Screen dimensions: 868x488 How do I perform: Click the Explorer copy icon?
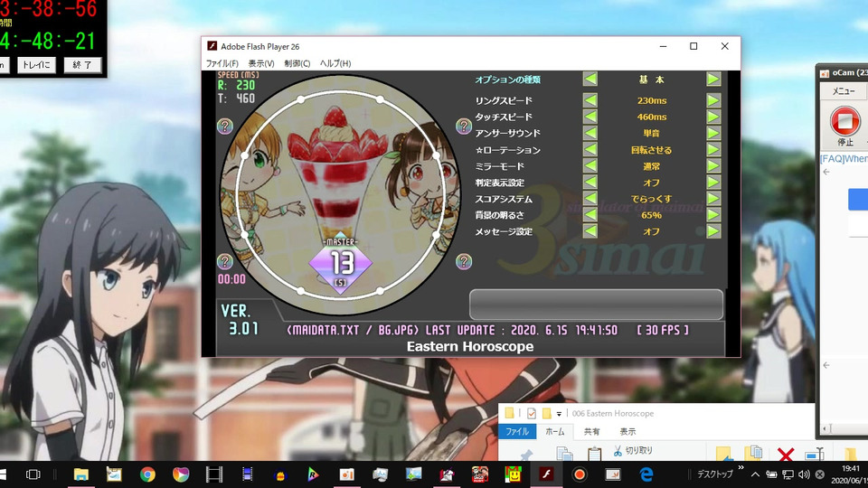(x=564, y=454)
